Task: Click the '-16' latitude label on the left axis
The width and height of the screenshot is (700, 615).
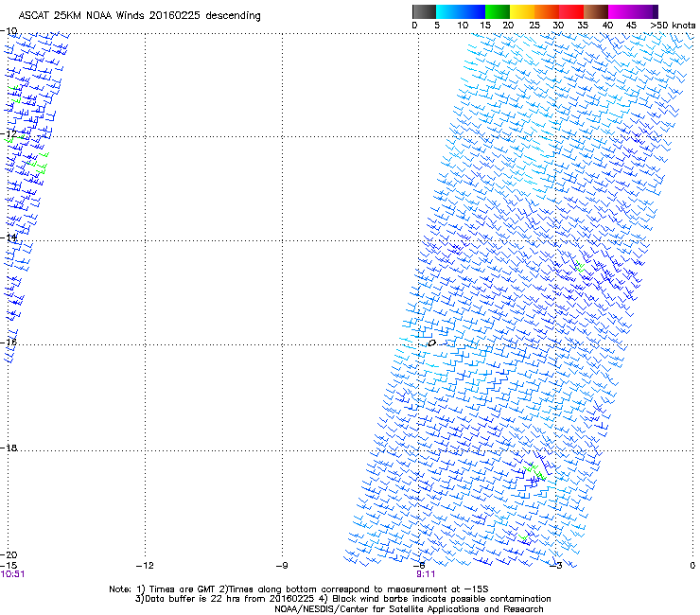Action: coord(9,343)
